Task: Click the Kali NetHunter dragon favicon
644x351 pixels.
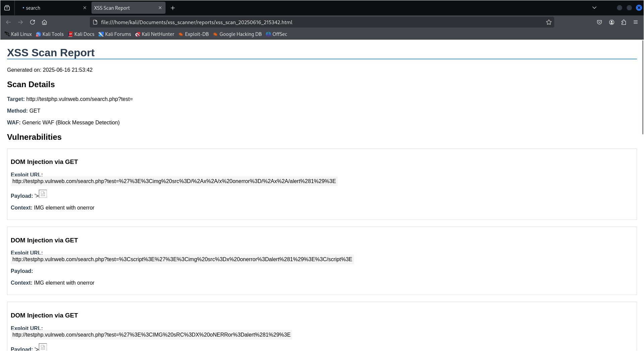Action: pos(138,34)
